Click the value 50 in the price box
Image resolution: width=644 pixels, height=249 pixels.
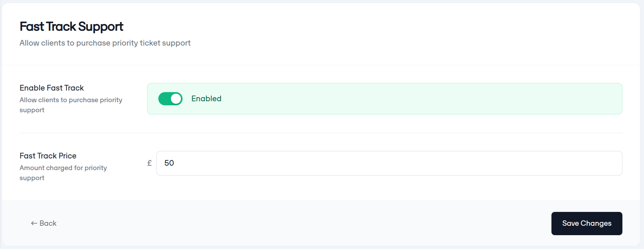169,163
